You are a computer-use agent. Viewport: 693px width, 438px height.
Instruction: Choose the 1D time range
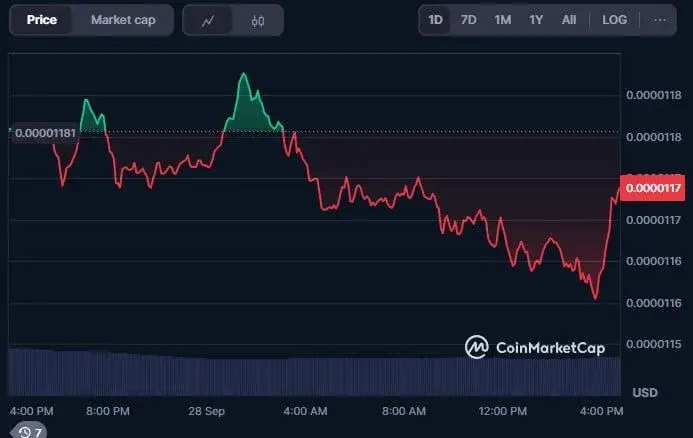tap(435, 20)
